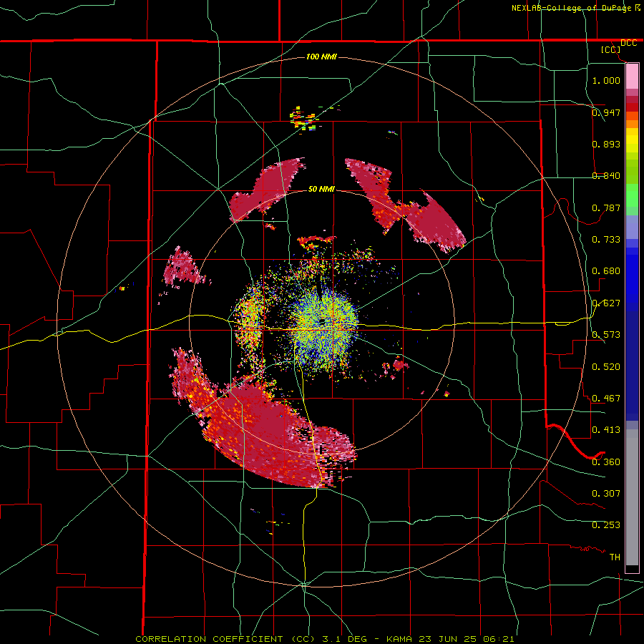Viewport: 644px width, 644px height.
Task: Select the 0.680 scale value
Action: tap(606, 271)
